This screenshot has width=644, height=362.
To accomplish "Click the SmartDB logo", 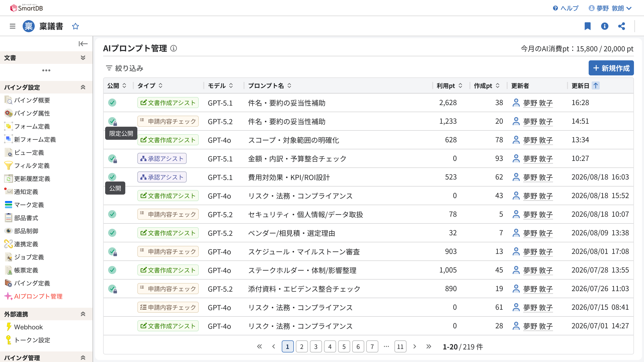I will [27, 8].
